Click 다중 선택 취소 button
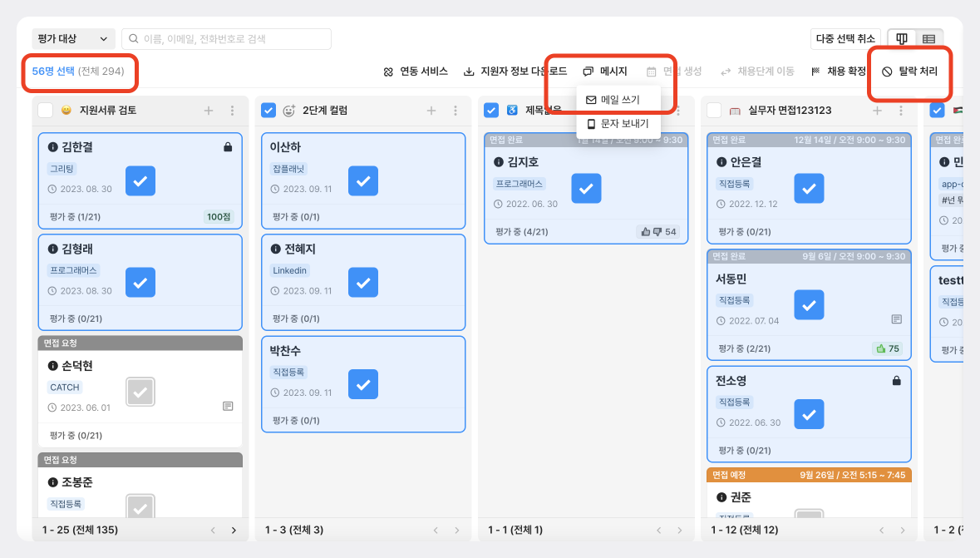Viewport: 980px width, 558px height. (x=845, y=39)
